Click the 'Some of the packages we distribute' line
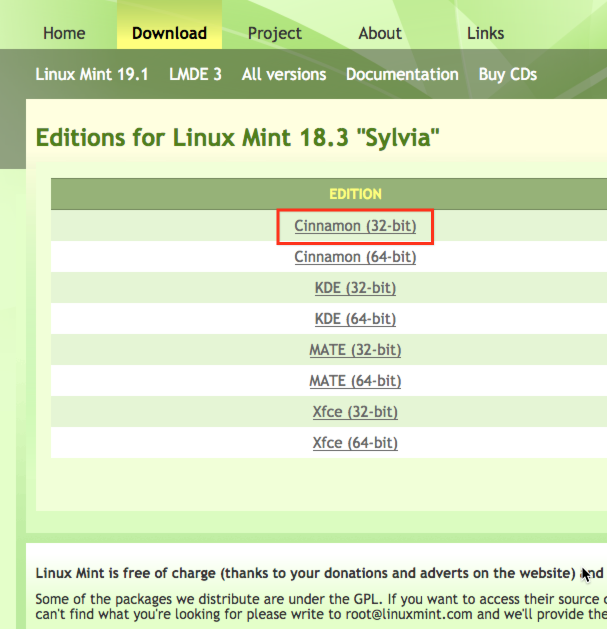This screenshot has width=607, height=629. click(321, 599)
